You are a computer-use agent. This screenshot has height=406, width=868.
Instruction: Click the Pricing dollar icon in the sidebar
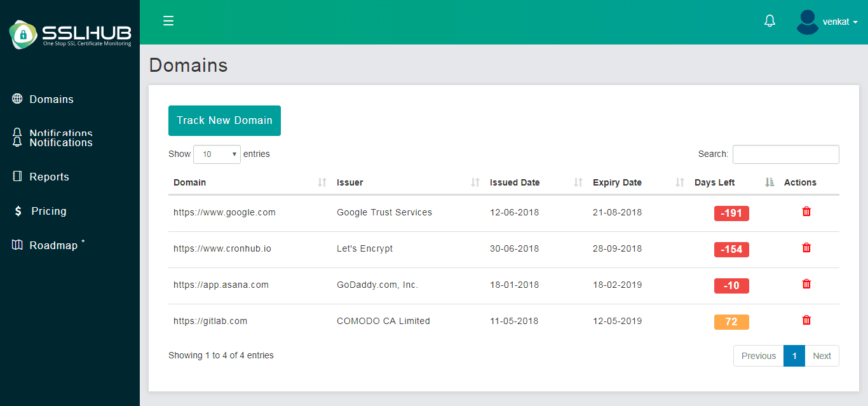click(18, 211)
